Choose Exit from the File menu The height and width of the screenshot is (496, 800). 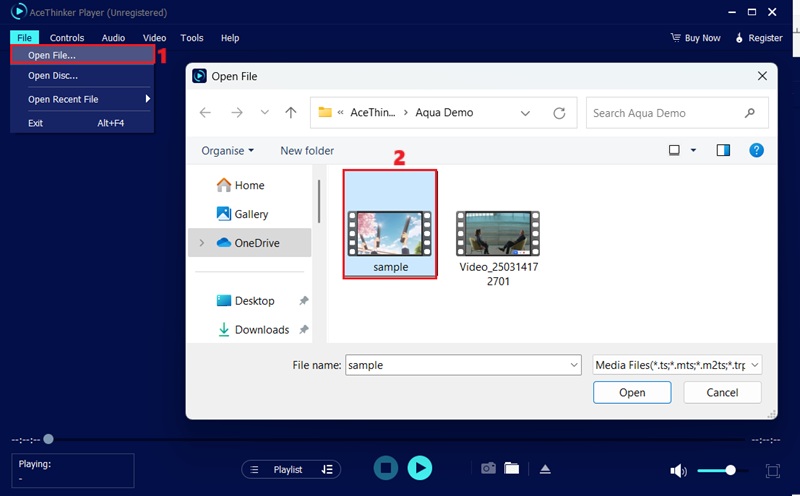(82, 123)
